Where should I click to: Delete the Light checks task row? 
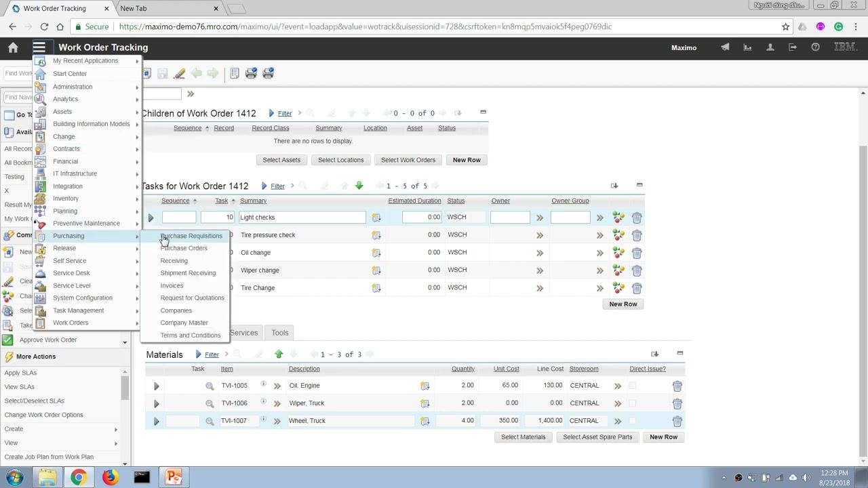click(637, 218)
